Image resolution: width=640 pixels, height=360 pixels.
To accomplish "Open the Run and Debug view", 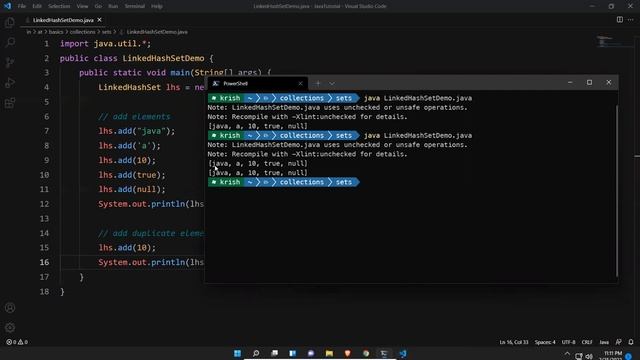I will (x=10, y=82).
